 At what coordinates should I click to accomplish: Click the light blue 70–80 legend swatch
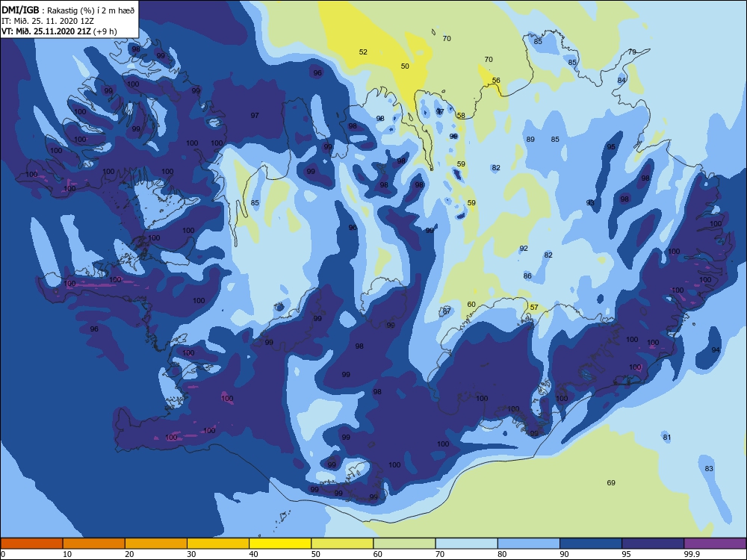pos(466,544)
